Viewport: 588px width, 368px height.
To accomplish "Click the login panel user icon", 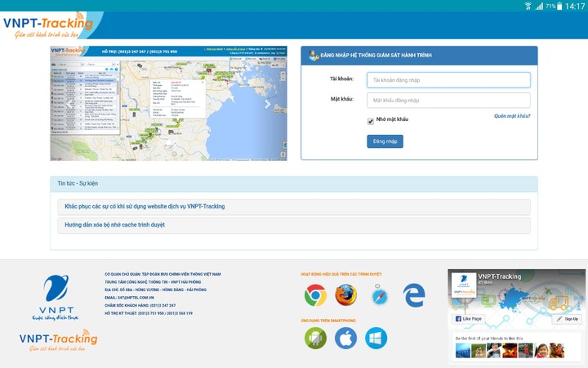I will pyautogui.click(x=313, y=56).
